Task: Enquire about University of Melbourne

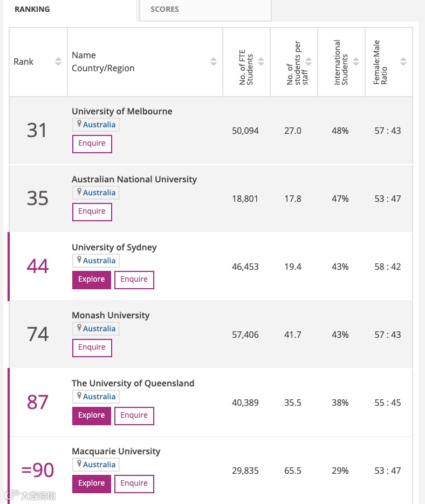Action: coord(92,144)
